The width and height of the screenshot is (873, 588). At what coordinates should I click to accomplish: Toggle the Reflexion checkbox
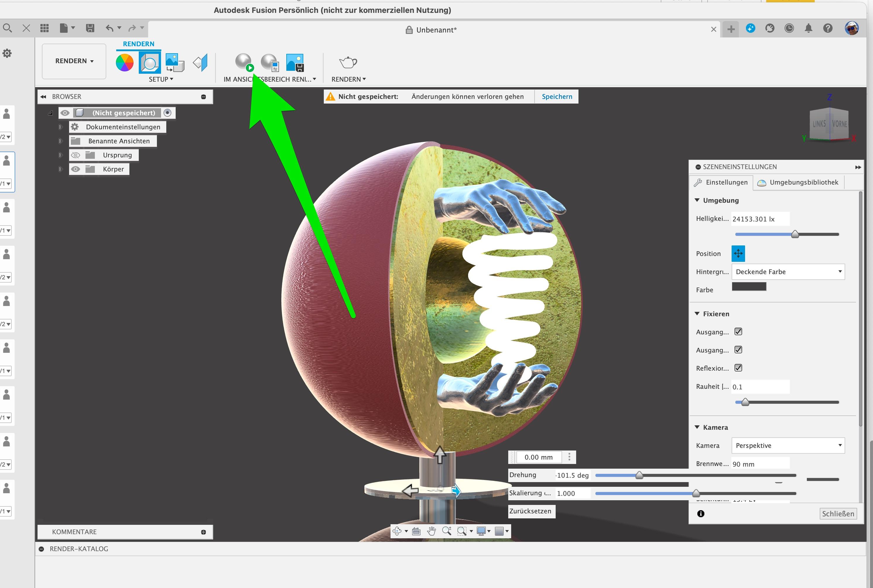(x=738, y=367)
